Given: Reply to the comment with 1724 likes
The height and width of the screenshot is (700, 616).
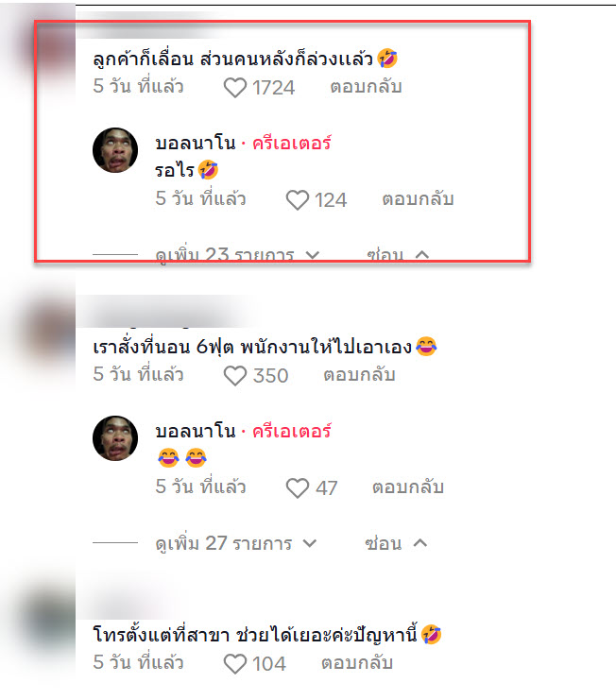Looking at the screenshot, I should (366, 86).
